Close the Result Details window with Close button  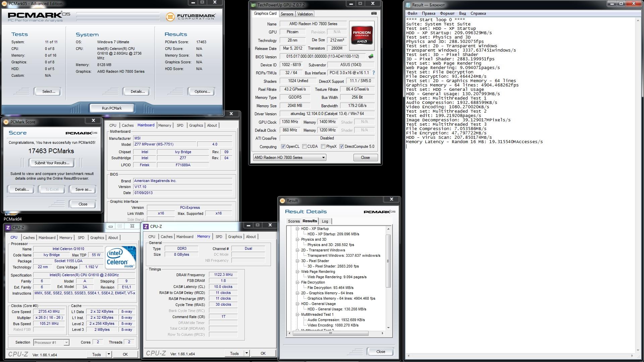[380, 352]
